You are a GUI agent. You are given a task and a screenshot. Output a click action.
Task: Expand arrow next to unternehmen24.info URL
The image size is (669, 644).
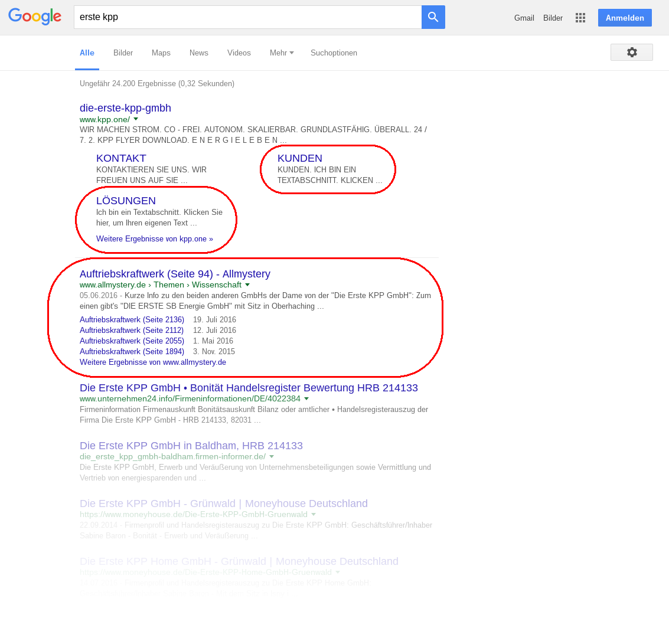pyautogui.click(x=306, y=399)
